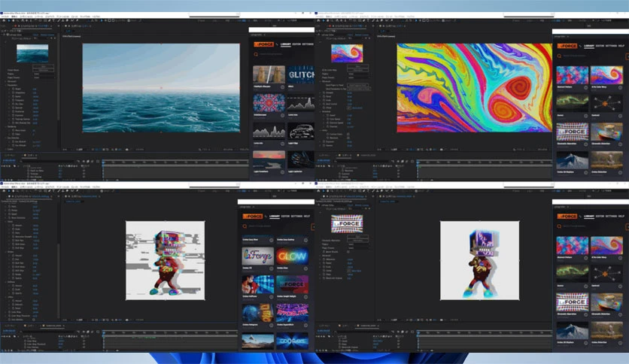
Task: Open SETTINGS tab in the swirl window's Force panel
Action: point(611,46)
